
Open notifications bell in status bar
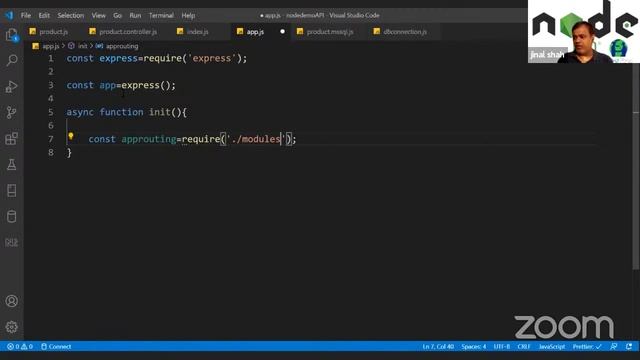click(x=629, y=347)
